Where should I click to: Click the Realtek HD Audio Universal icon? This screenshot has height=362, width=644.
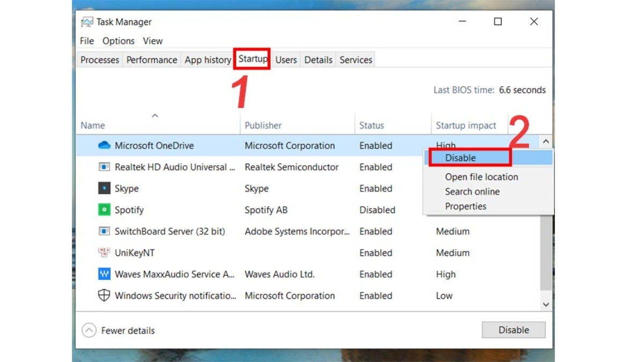coord(104,167)
